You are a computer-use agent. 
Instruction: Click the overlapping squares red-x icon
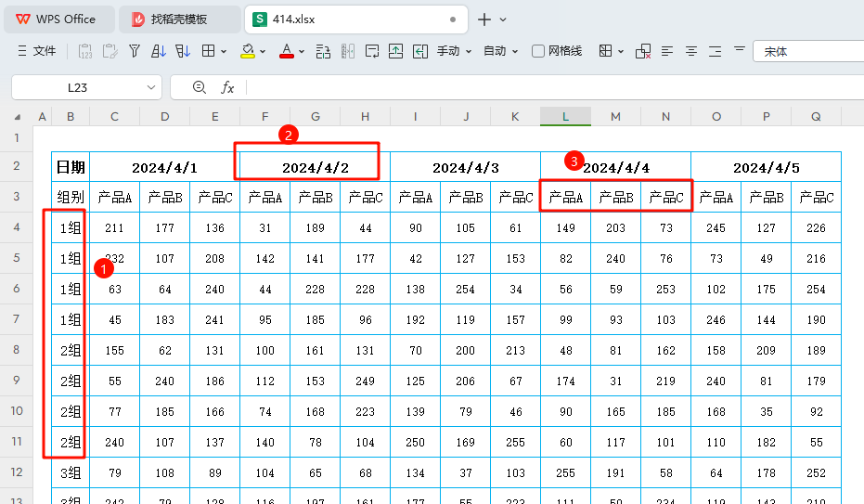click(643, 51)
